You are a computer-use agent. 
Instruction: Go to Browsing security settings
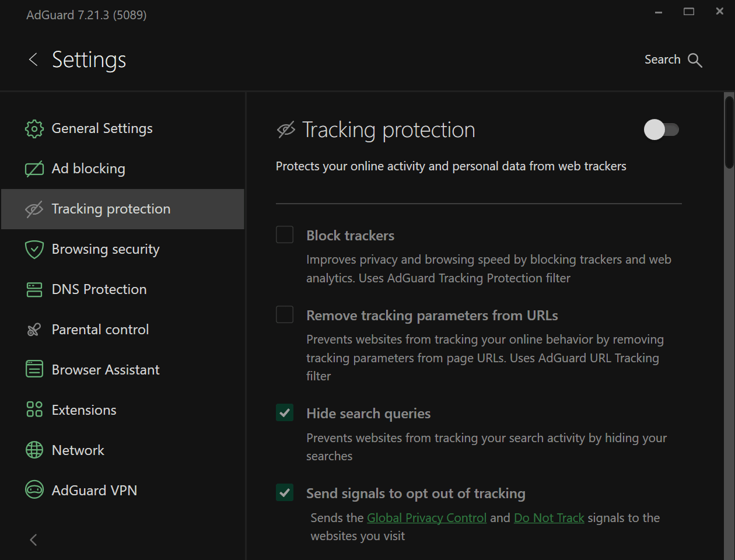pyautogui.click(x=123, y=250)
